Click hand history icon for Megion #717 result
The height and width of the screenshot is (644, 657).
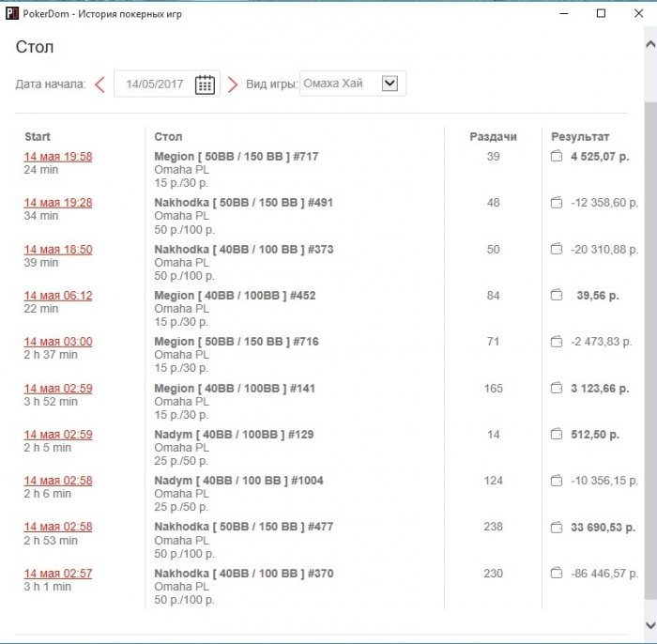[x=556, y=157]
